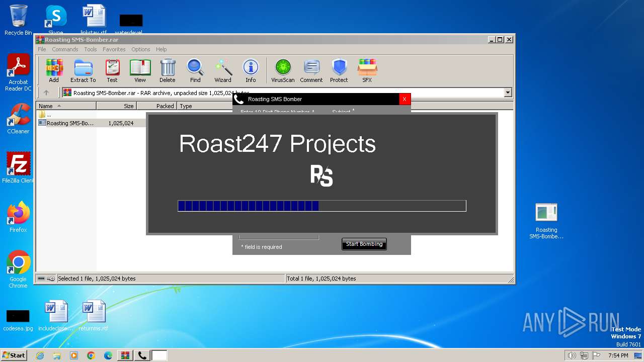Go up one folder level arrow

tap(46, 93)
